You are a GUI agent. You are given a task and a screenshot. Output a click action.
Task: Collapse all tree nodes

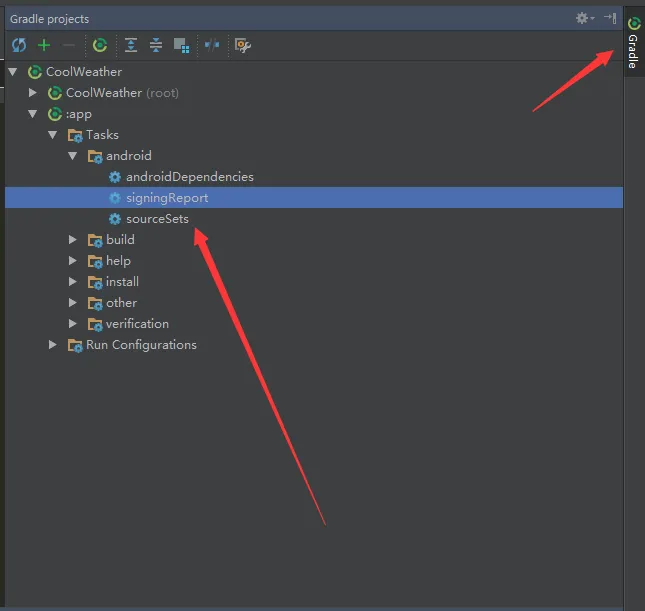point(156,45)
